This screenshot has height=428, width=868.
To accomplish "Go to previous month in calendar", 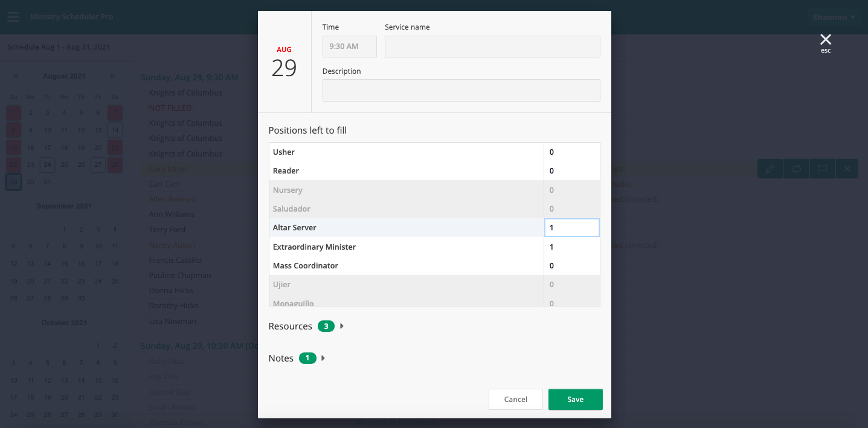I will click(x=15, y=76).
